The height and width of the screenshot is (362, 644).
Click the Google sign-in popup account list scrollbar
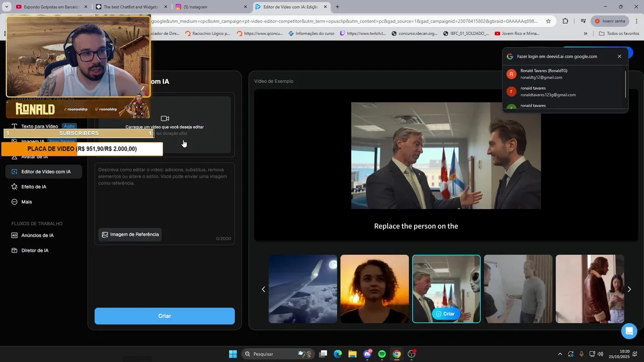[x=626, y=84]
